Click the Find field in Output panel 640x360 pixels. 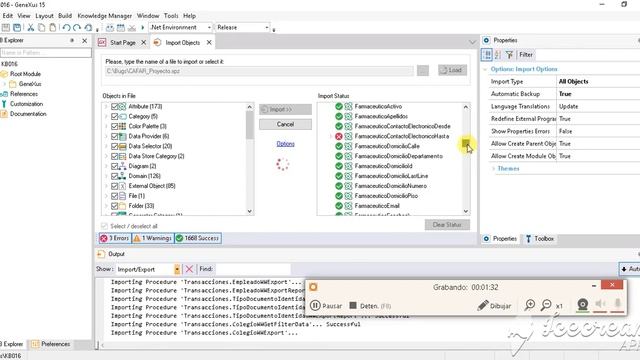[x=252, y=269]
